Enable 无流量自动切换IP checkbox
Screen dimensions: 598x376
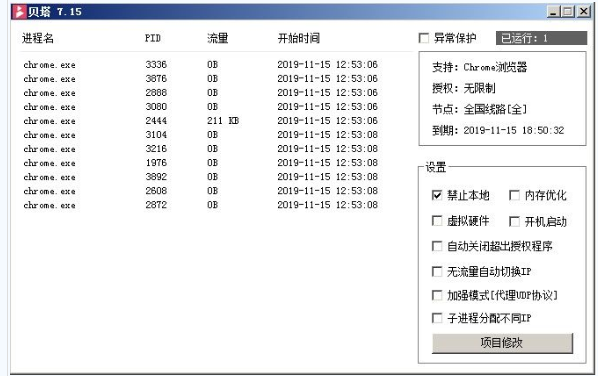click(437, 272)
